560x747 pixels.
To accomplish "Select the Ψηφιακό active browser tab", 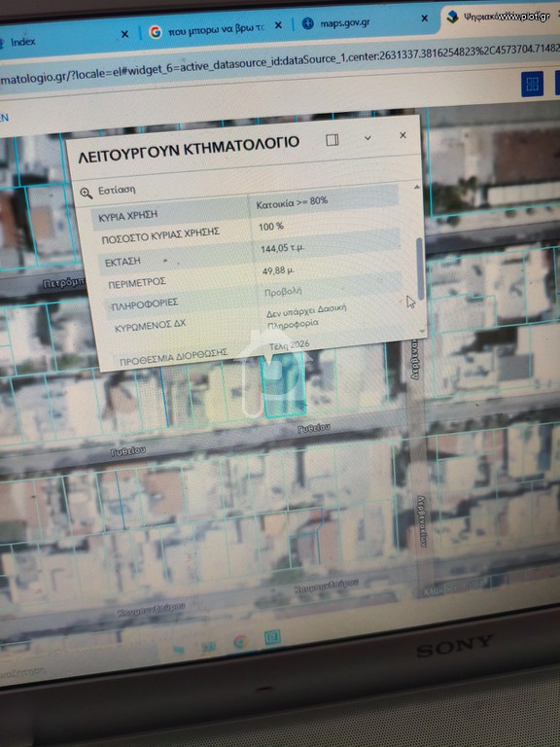I will tap(502, 17).
